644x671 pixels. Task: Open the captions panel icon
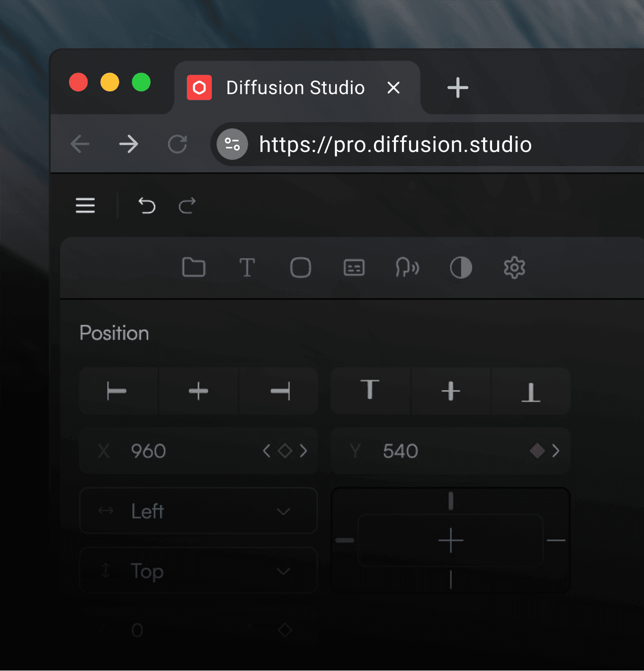pyautogui.click(x=354, y=268)
